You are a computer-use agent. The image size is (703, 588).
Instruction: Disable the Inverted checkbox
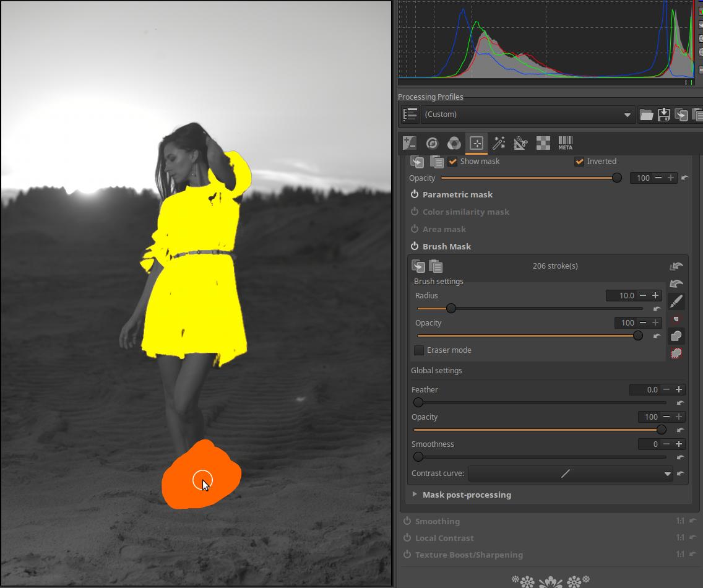tap(579, 162)
